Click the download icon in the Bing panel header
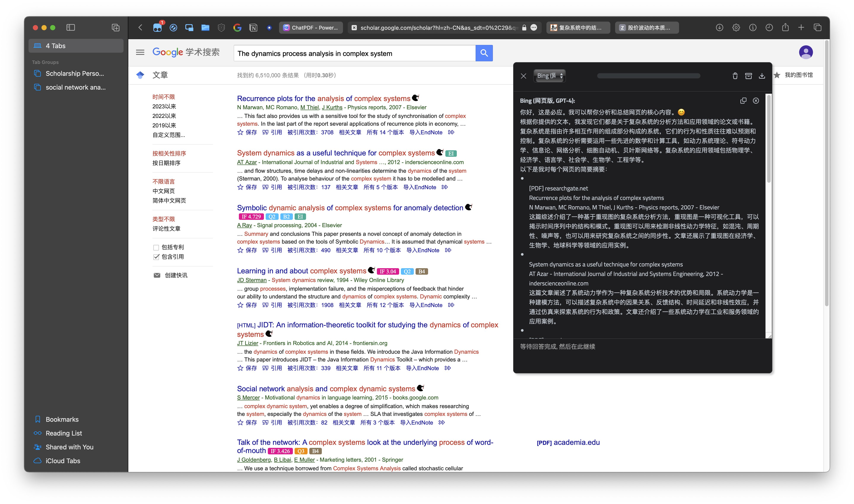 click(x=762, y=76)
